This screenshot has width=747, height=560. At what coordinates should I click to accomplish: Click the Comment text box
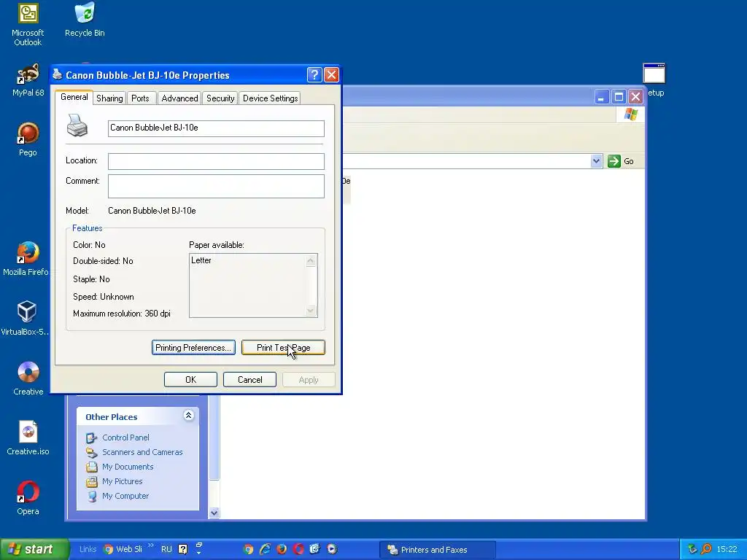216,186
